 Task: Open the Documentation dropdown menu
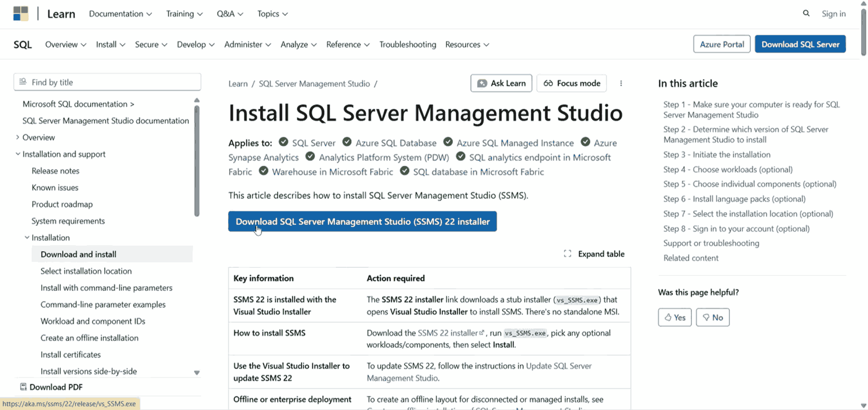[x=120, y=14]
